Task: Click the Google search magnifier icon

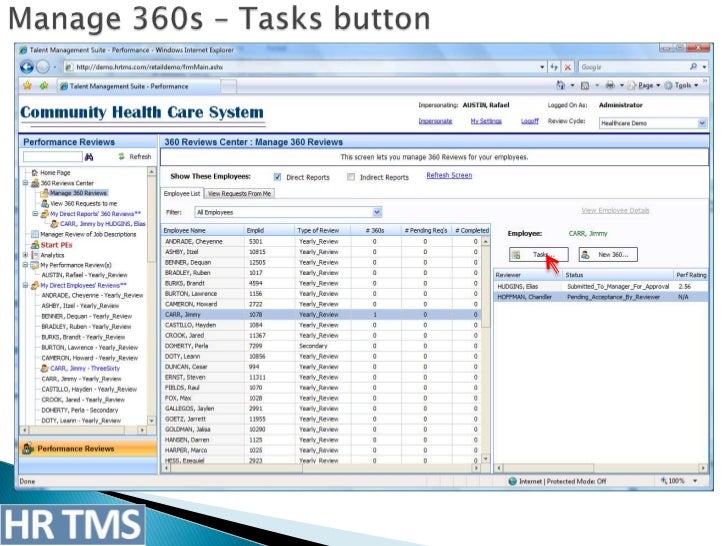Action: (693, 67)
